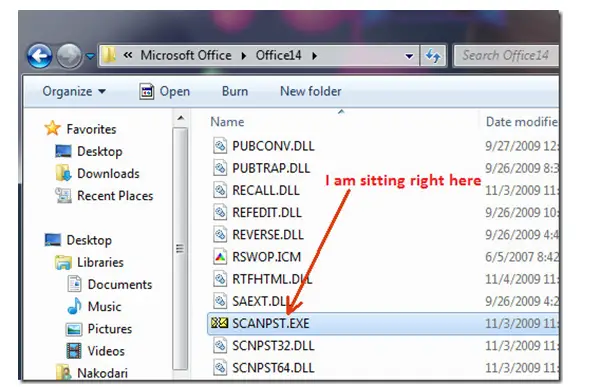Expand hidden path with double chevron

point(128,55)
